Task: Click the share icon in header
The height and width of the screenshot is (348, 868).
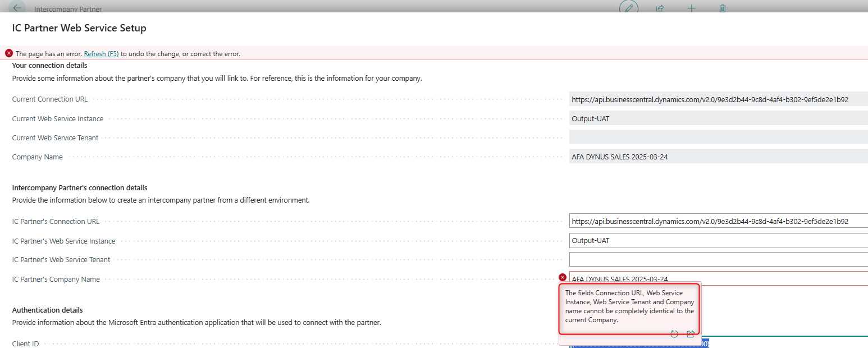Action: [x=660, y=8]
